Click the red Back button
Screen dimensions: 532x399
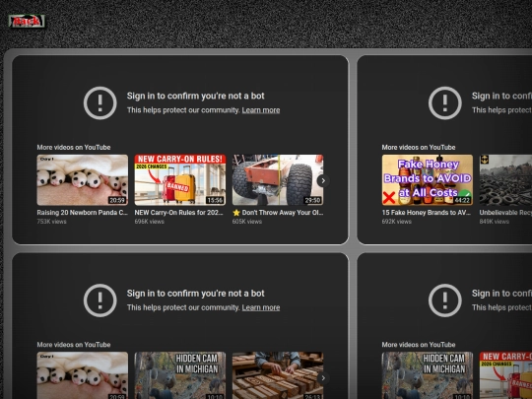coord(27,21)
